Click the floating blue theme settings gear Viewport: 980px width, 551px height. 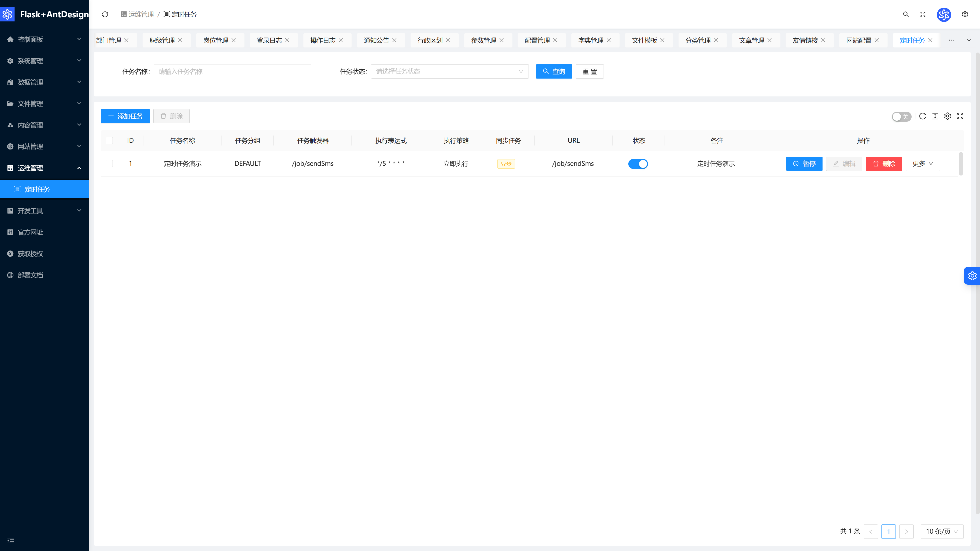tap(972, 276)
